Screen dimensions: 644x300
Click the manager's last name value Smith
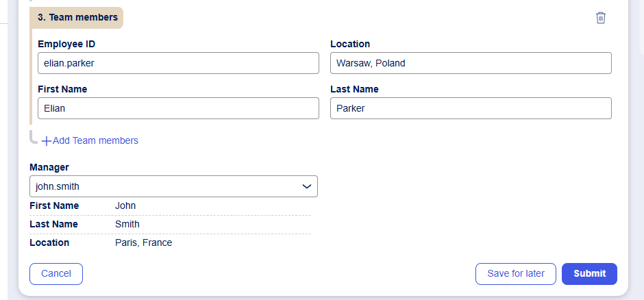127,224
